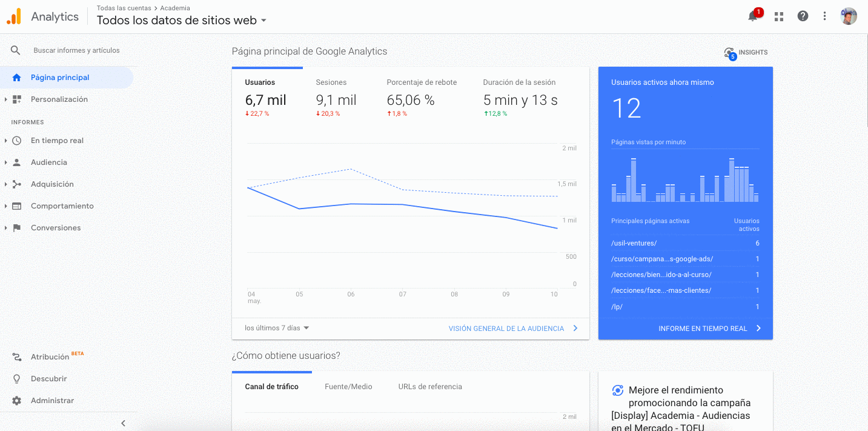
Task: Expand the Audiencia section arrow
Action: [5, 162]
